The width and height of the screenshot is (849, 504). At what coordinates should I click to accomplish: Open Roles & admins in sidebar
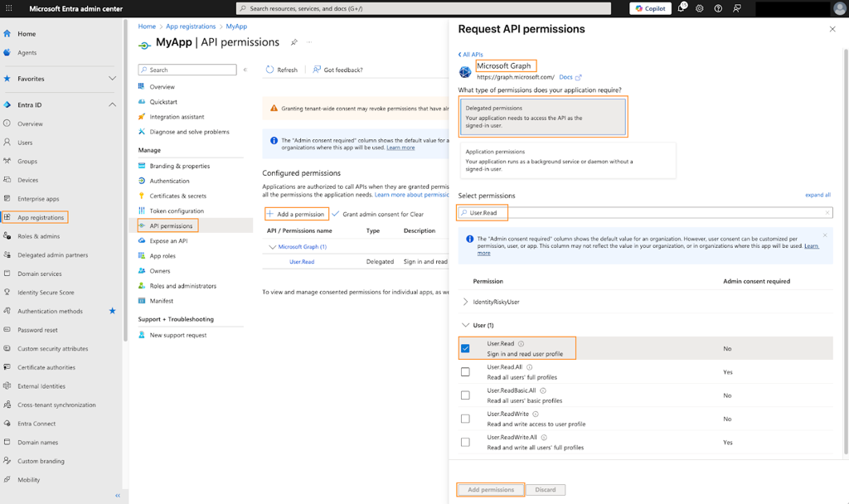38,236
